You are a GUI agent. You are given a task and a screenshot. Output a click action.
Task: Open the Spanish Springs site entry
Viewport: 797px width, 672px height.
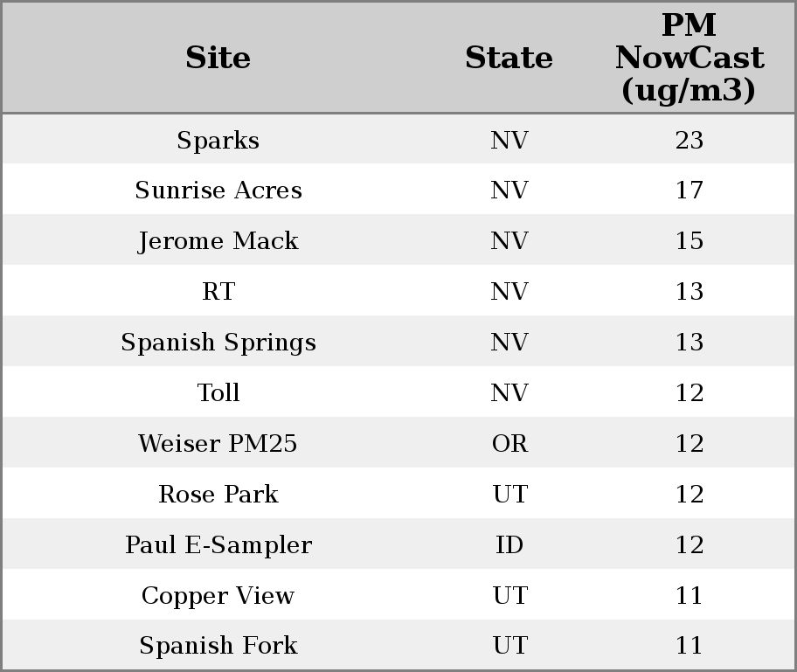(218, 343)
